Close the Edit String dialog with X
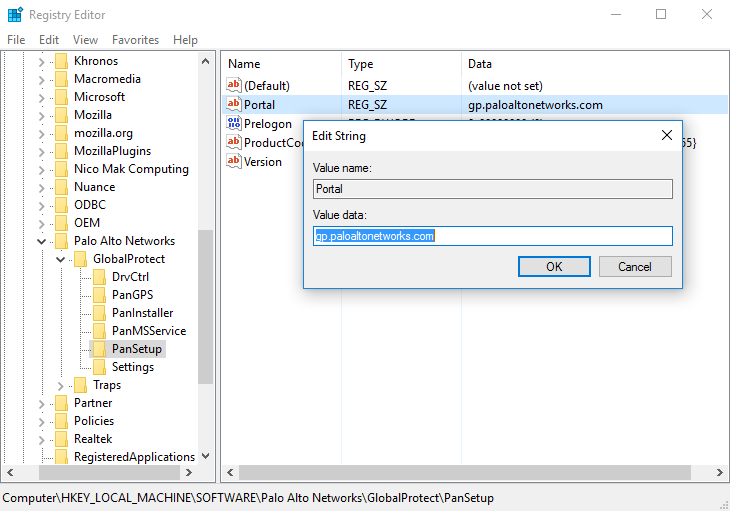This screenshot has height=511, width=730. click(667, 135)
